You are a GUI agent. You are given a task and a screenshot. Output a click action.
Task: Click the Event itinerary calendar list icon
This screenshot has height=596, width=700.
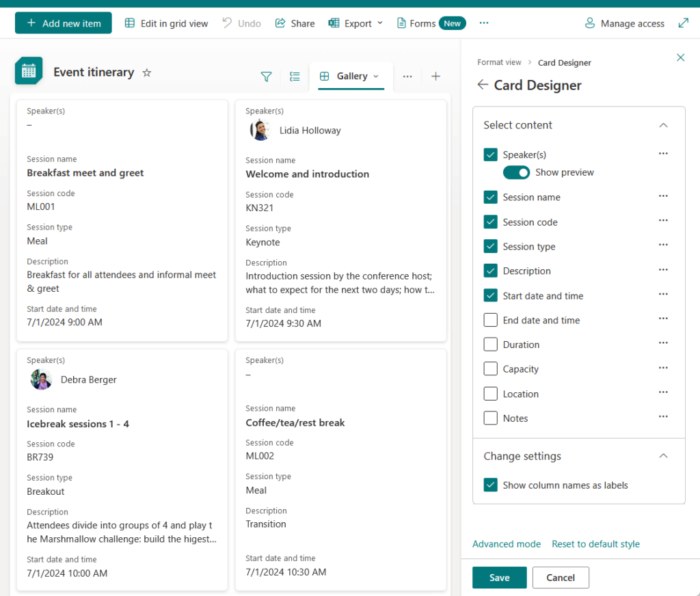[29, 70]
